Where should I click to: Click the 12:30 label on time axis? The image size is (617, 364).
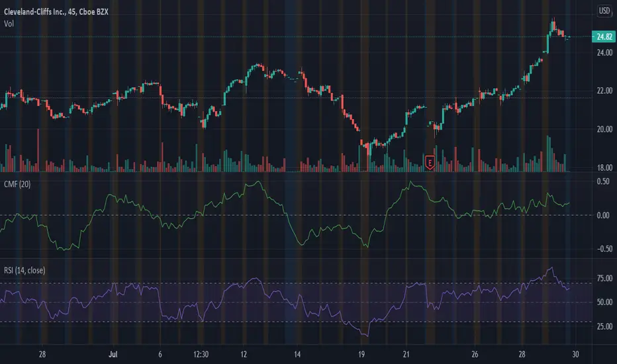pos(201,354)
